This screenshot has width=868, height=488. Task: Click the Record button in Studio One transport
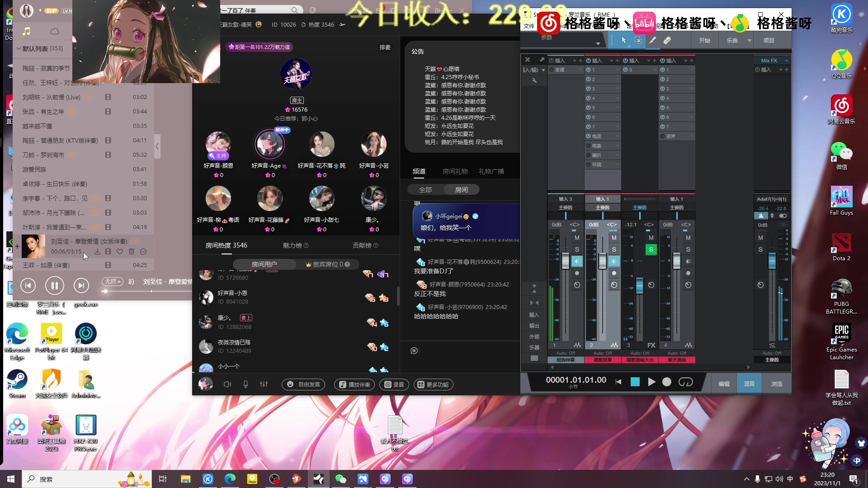[667, 382]
